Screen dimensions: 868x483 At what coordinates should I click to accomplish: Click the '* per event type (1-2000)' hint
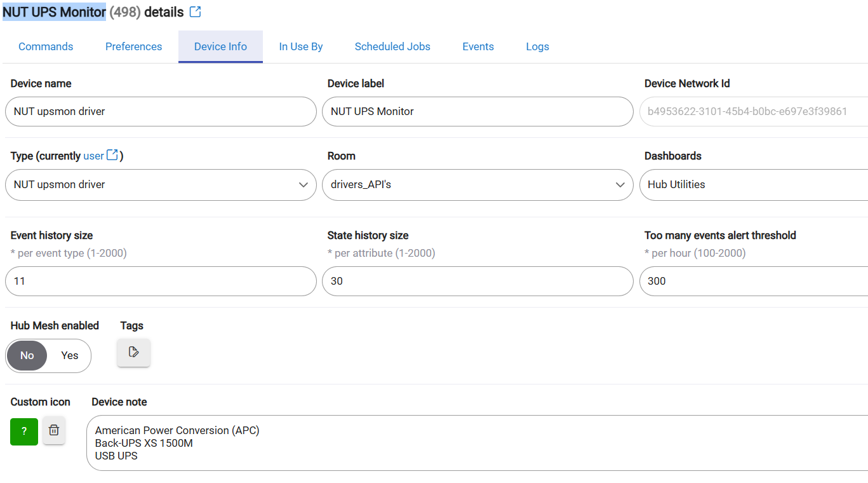[69, 253]
